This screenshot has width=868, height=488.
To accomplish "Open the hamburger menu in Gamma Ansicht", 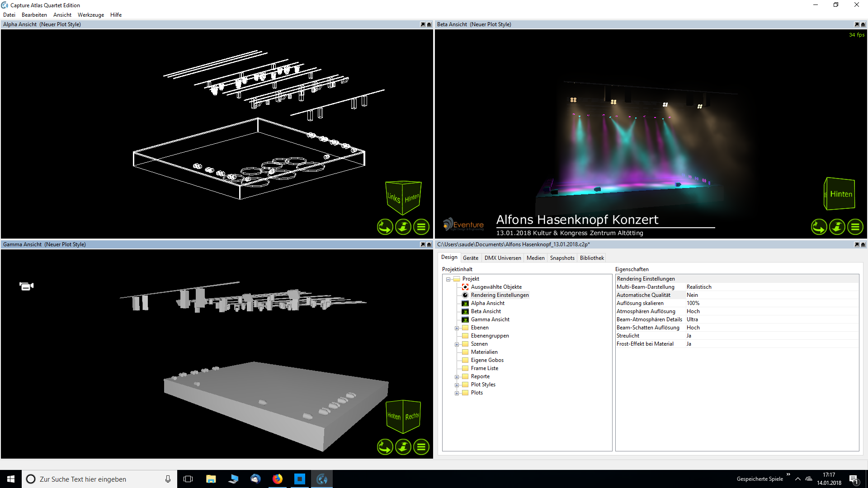I will coord(421,447).
